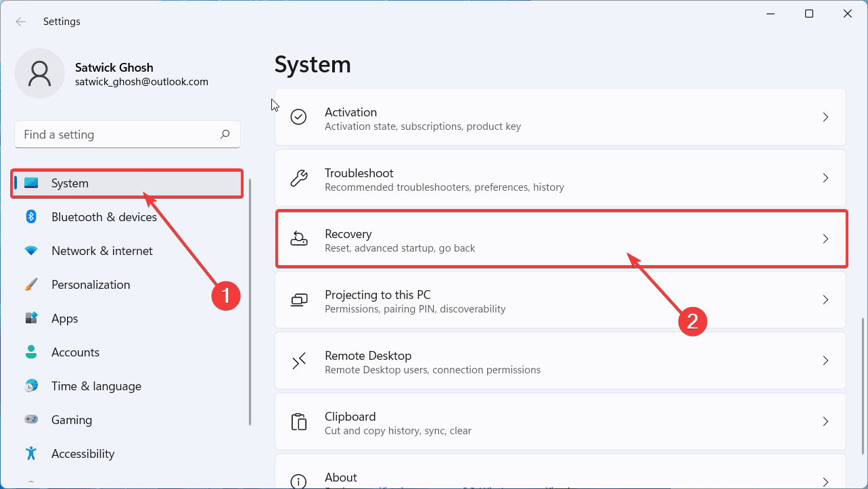
Task: Click 'Reset, advanced startup, go back' text
Action: coord(400,248)
